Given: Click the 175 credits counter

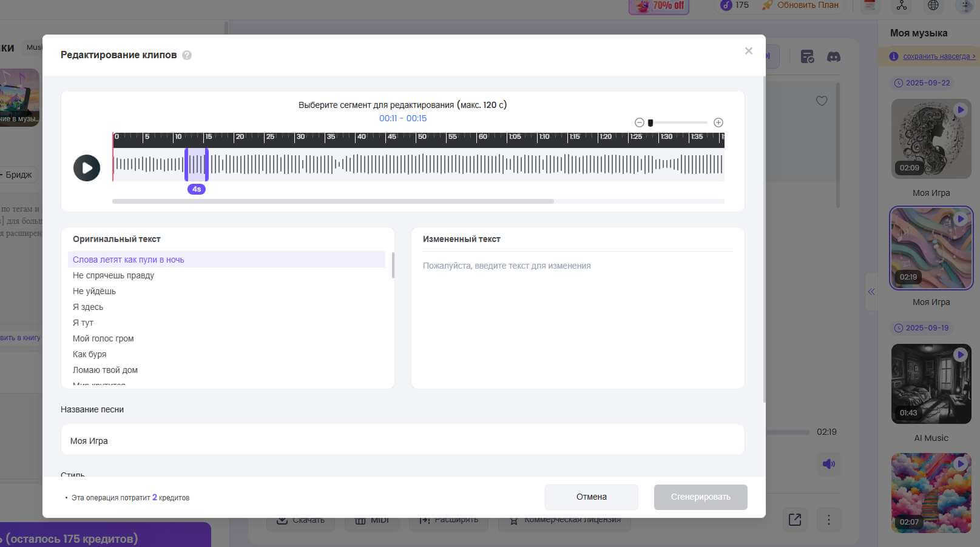Looking at the screenshot, I should click(734, 5).
